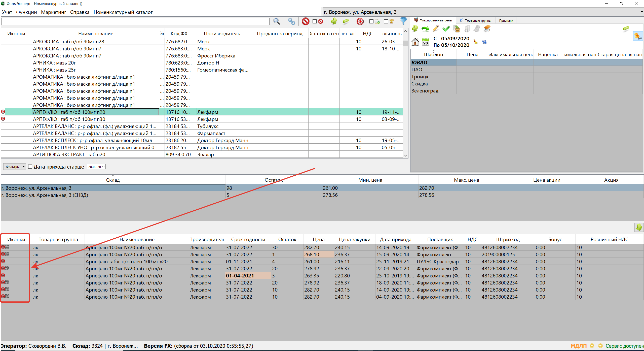Screen dimensions: 644x351
Task: Select the Зеленоград template row
Action: click(425, 91)
